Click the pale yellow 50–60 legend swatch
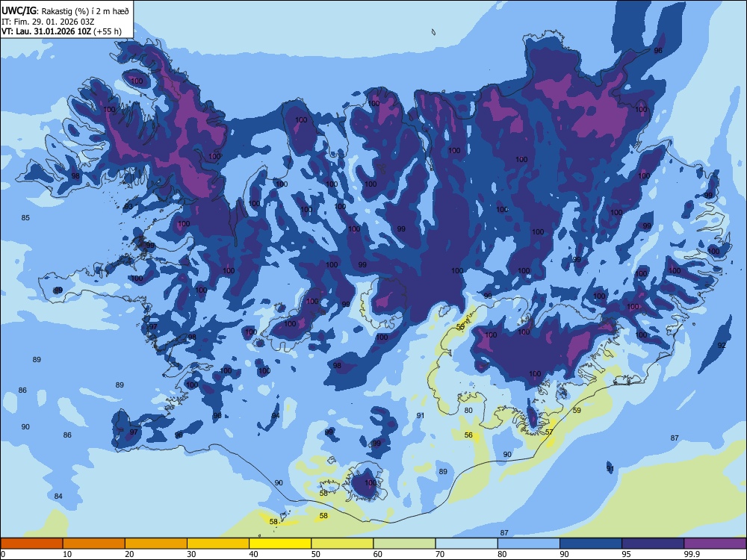This screenshot has height=560, width=747. pos(343,544)
